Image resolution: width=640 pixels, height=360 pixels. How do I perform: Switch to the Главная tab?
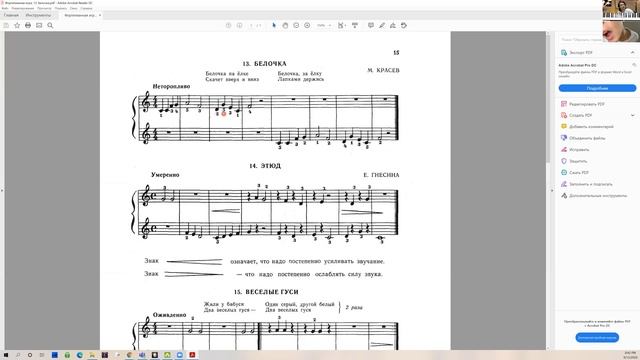11,15
